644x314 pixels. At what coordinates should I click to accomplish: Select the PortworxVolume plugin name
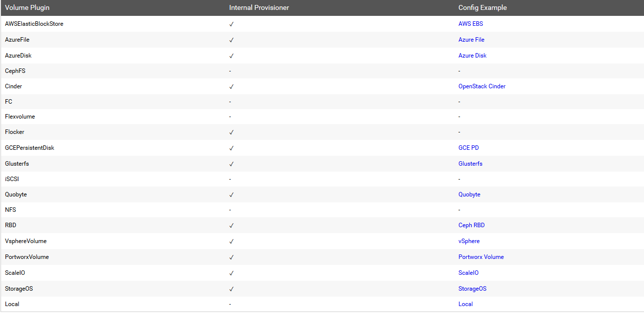point(27,257)
